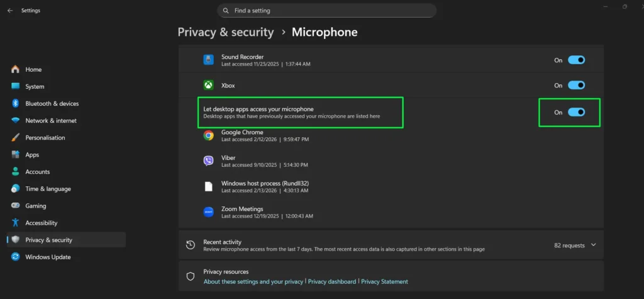Click the Find a setting search box
Viewport: 644px width, 299px height.
click(x=326, y=10)
